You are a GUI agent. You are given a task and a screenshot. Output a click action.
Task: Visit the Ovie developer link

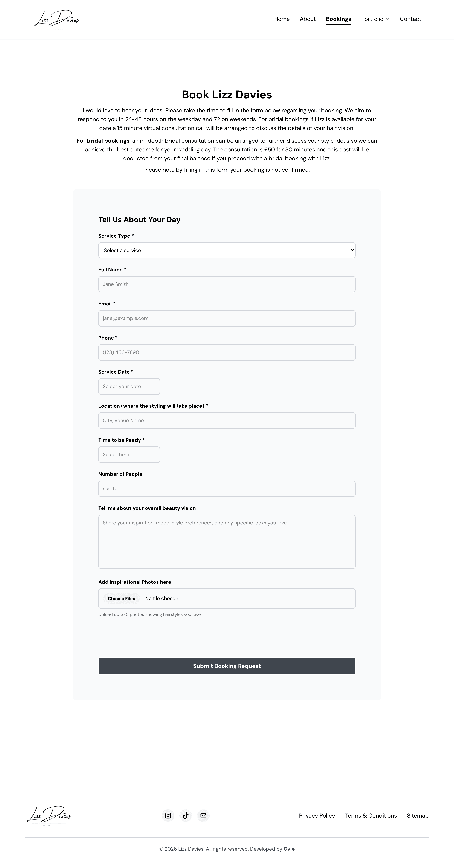click(x=289, y=849)
